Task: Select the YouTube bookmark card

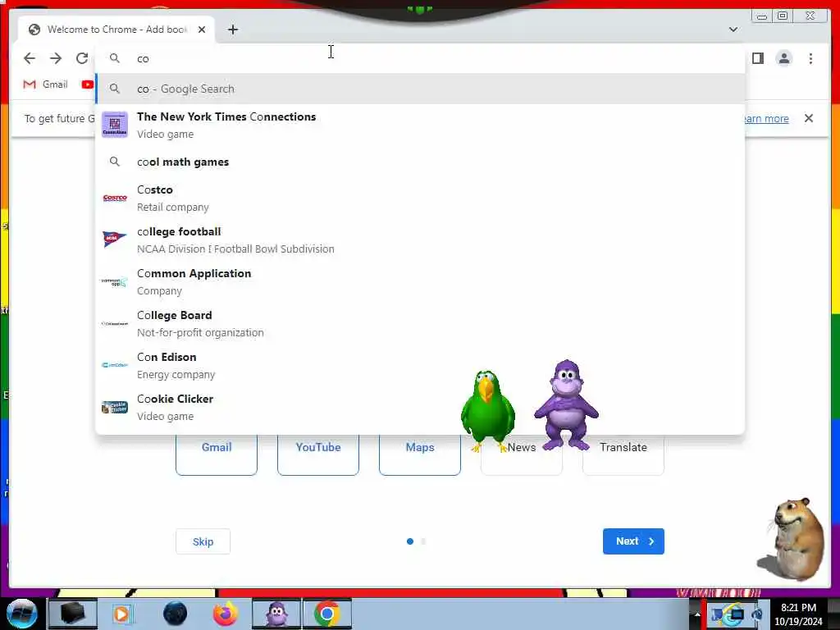Action: tap(318, 454)
